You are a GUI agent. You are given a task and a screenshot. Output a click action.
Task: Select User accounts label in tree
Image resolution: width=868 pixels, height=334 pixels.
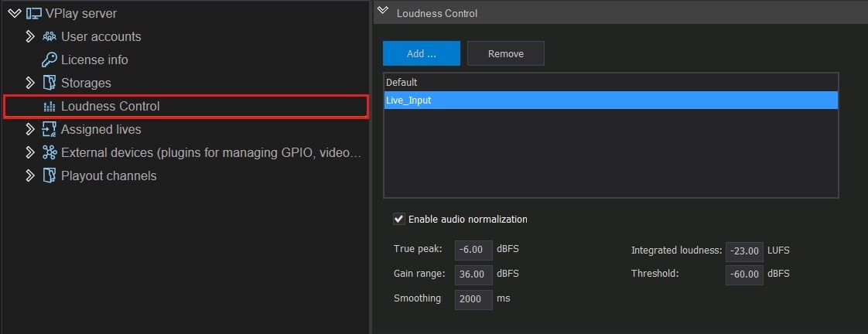[x=101, y=36]
